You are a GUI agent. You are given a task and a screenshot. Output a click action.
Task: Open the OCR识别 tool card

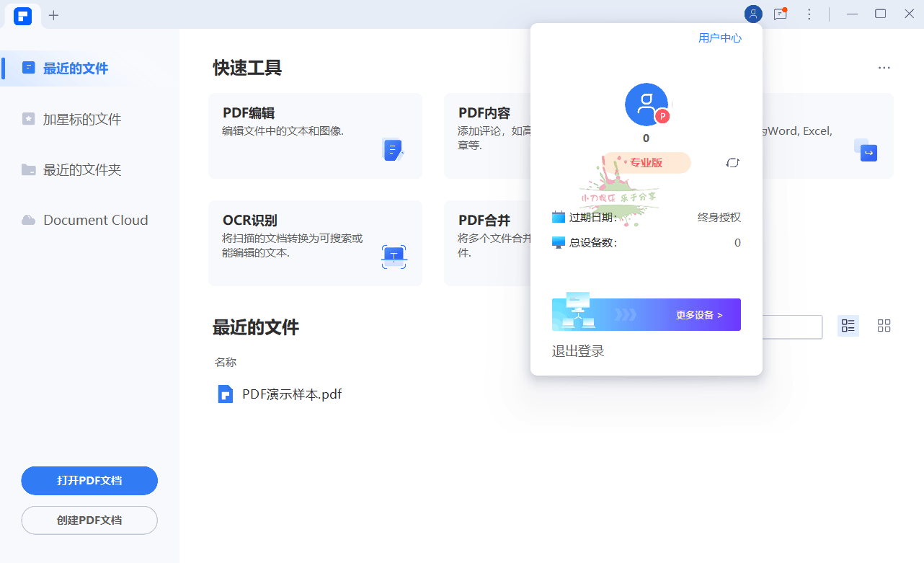(x=315, y=243)
